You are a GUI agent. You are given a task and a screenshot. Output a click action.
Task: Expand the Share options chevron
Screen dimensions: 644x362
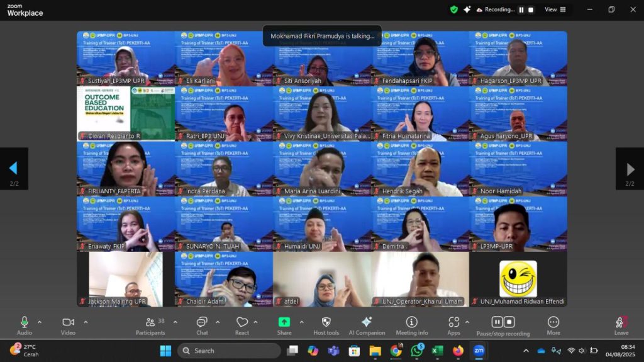point(301,322)
